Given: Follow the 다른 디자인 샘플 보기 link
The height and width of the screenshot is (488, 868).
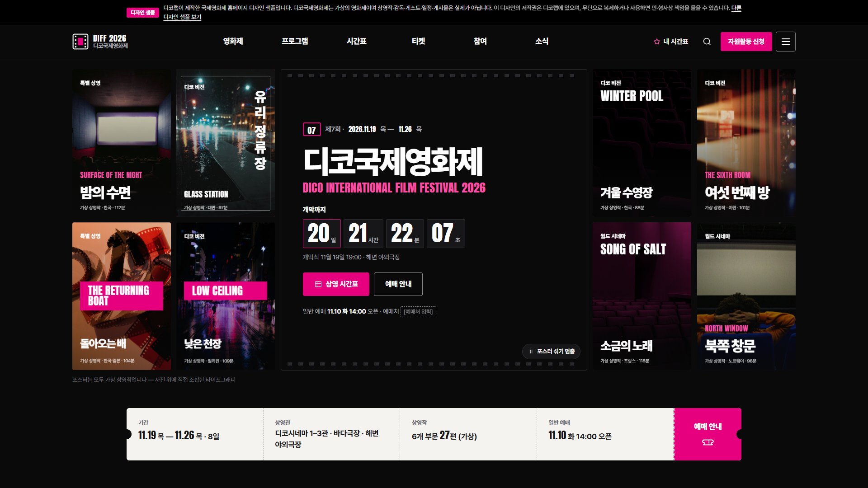Looking at the screenshot, I should 182,17.
